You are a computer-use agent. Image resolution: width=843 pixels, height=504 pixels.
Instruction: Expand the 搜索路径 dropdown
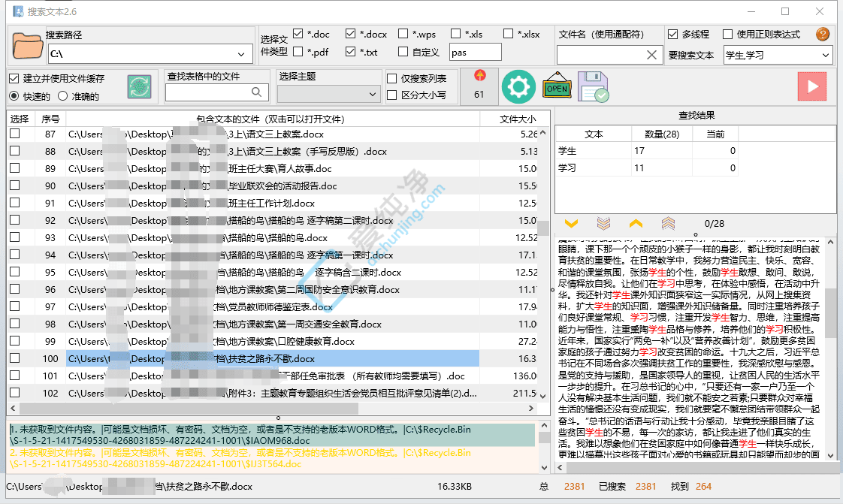tap(242, 54)
